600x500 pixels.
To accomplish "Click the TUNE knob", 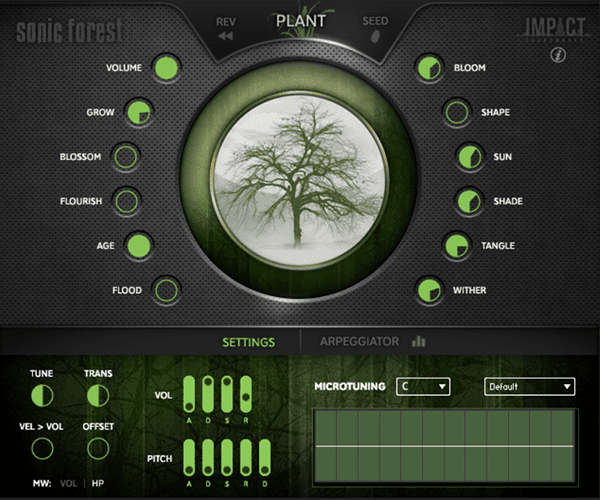I will coord(42,395).
